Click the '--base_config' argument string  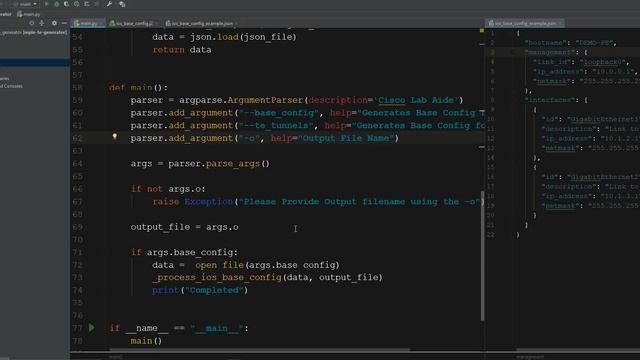coord(278,113)
